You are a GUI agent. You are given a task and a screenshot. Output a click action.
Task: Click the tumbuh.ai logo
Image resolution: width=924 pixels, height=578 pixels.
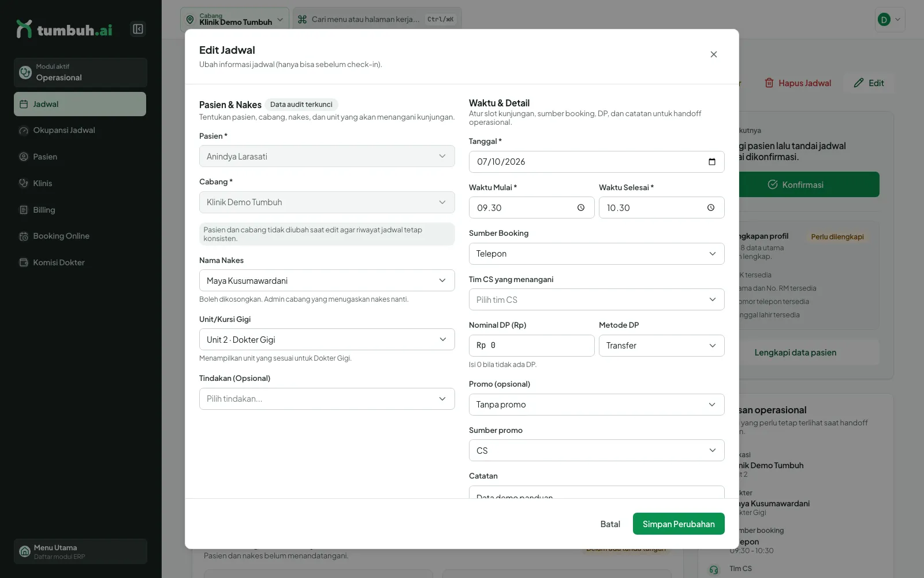pyautogui.click(x=64, y=29)
